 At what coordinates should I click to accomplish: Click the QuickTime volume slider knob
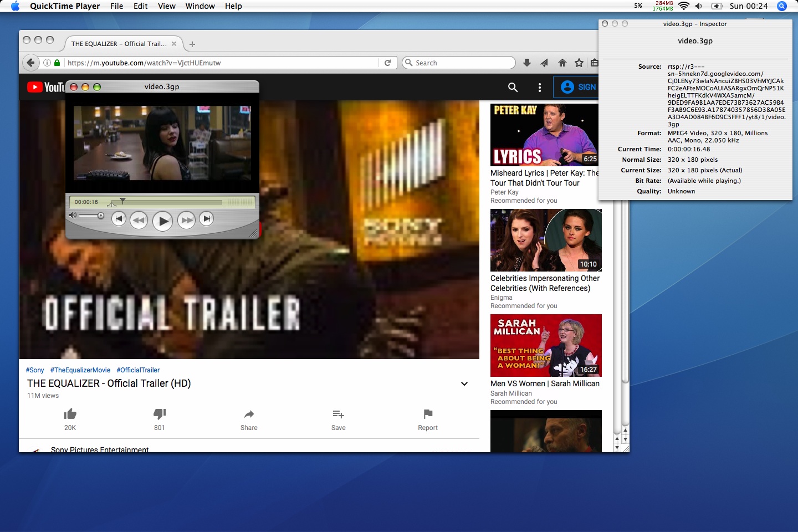[100, 216]
